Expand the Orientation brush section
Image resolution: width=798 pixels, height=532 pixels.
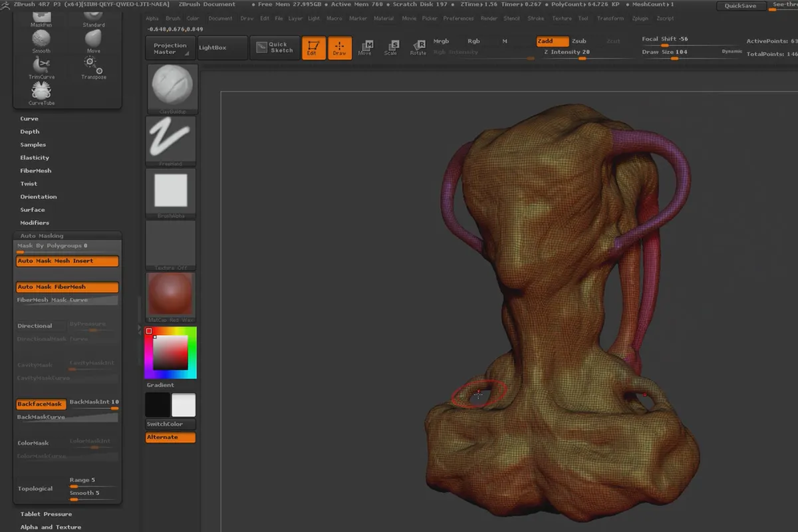39,197
